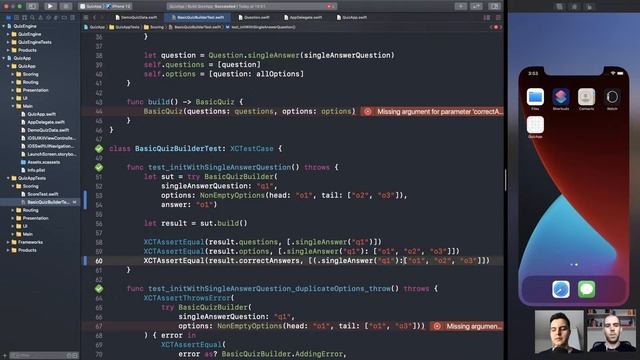Open the scheme and device selector
The height and width of the screenshot is (360, 640).
(106, 6)
